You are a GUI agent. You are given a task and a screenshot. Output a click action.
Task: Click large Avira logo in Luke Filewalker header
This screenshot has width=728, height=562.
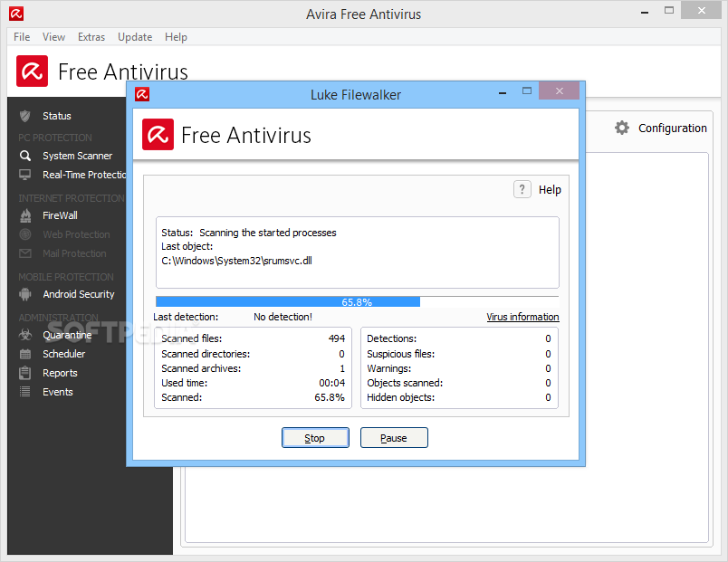pyautogui.click(x=158, y=135)
